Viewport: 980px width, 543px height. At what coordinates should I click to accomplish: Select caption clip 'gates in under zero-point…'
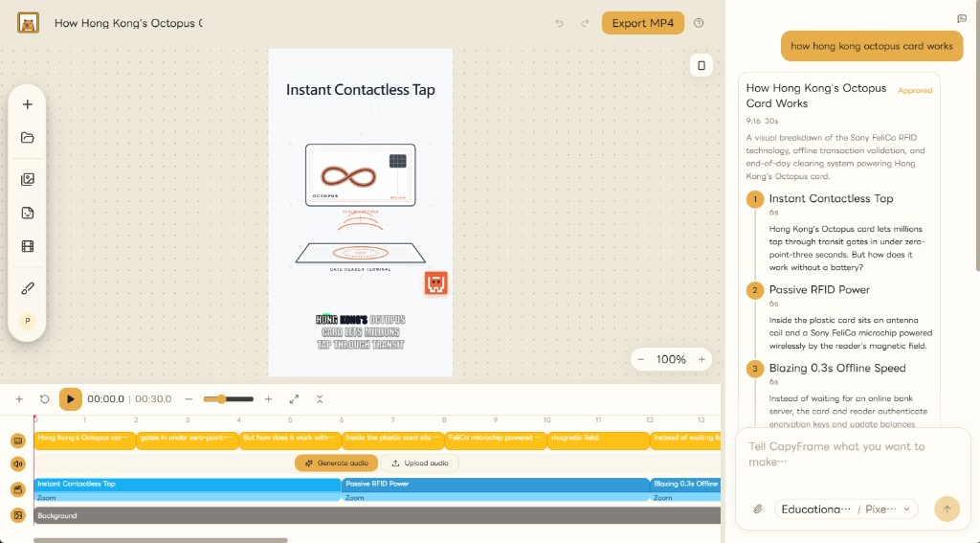click(x=188, y=441)
